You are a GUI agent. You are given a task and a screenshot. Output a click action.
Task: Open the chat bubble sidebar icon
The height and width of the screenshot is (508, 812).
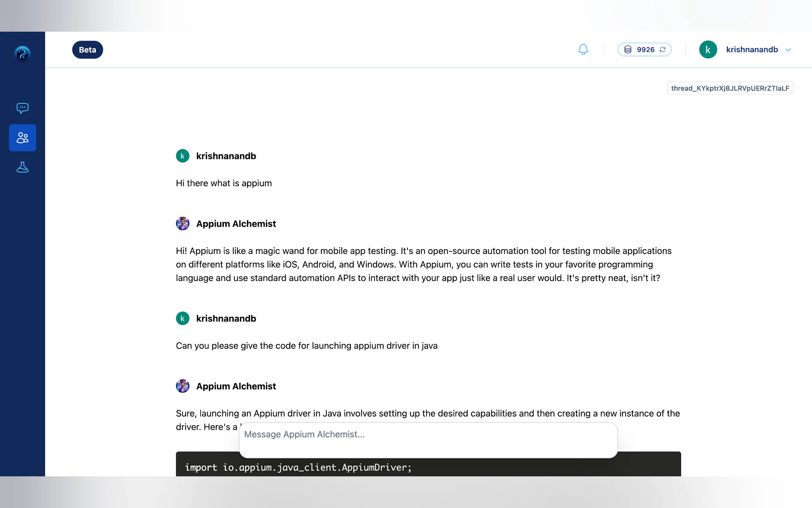tap(22, 108)
